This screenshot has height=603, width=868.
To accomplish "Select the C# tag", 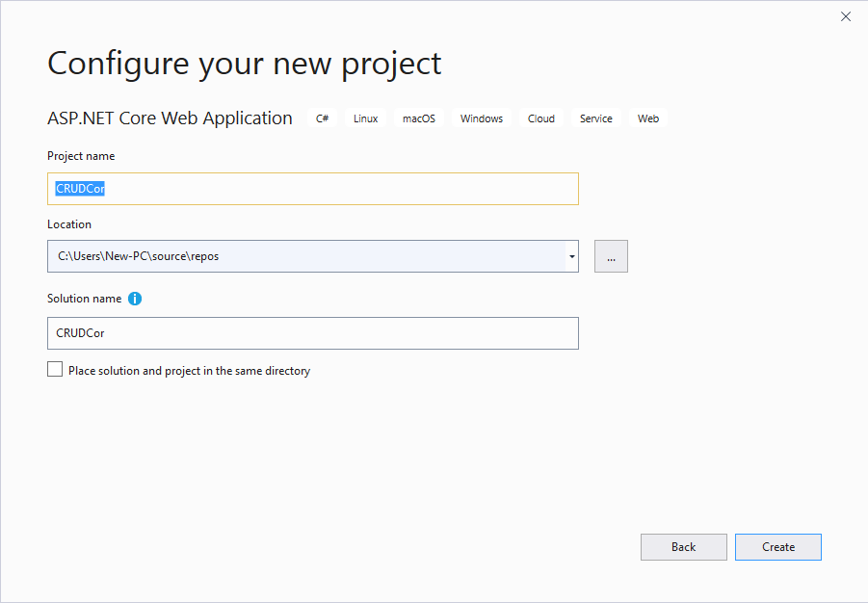I will click(323, 118).
